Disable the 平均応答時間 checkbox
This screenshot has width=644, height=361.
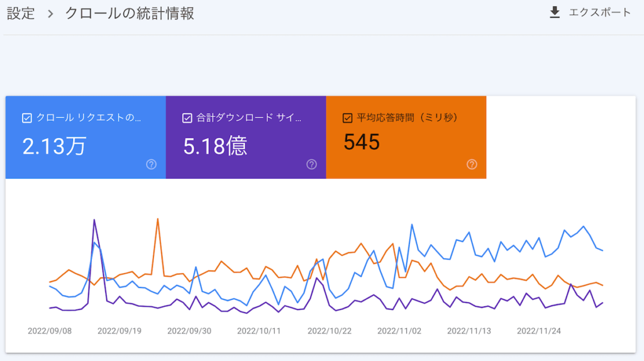347,118
